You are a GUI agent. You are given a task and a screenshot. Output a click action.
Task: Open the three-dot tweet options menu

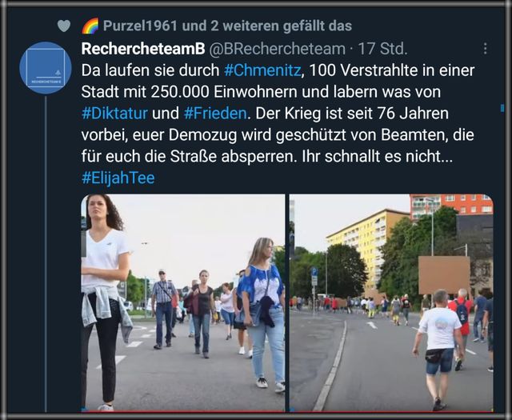[x=486, y=48]
